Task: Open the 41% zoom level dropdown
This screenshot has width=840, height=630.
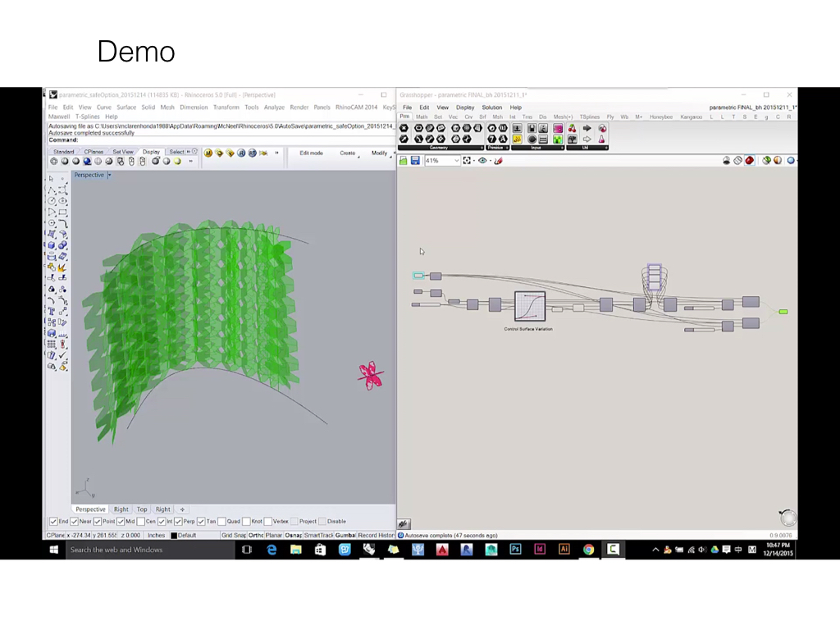Action: (x=455, y=161)
